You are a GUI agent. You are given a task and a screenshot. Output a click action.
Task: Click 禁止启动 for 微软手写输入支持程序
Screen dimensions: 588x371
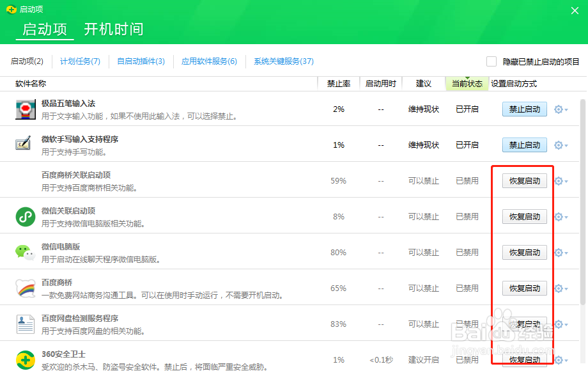[524, 145]
